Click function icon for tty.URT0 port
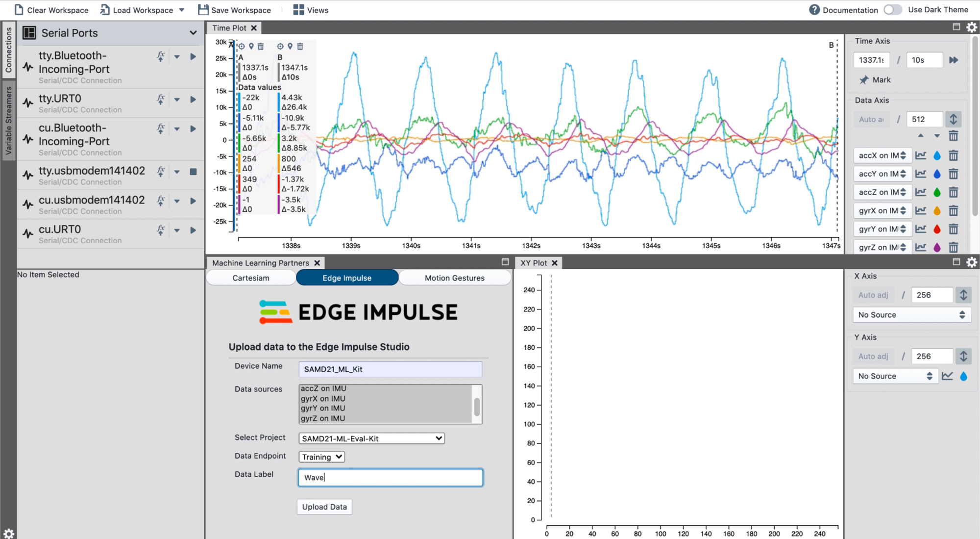 (x=161, y=99)
